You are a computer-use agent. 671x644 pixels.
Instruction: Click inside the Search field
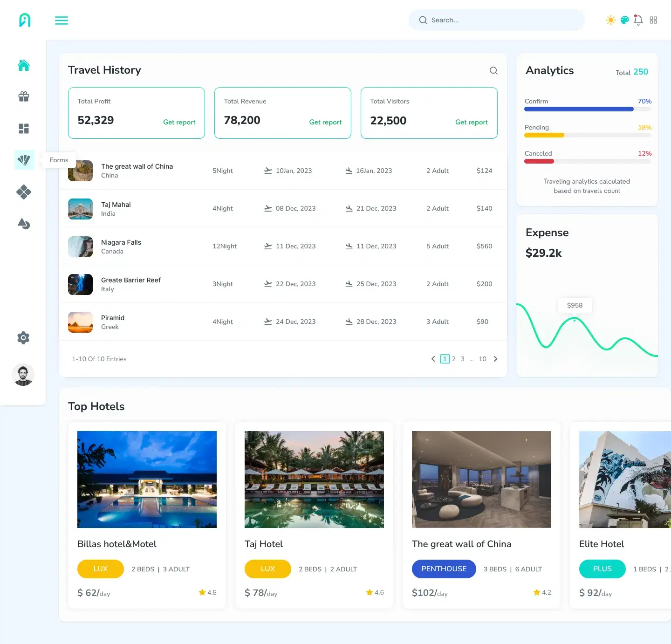[x=496, y=20]
